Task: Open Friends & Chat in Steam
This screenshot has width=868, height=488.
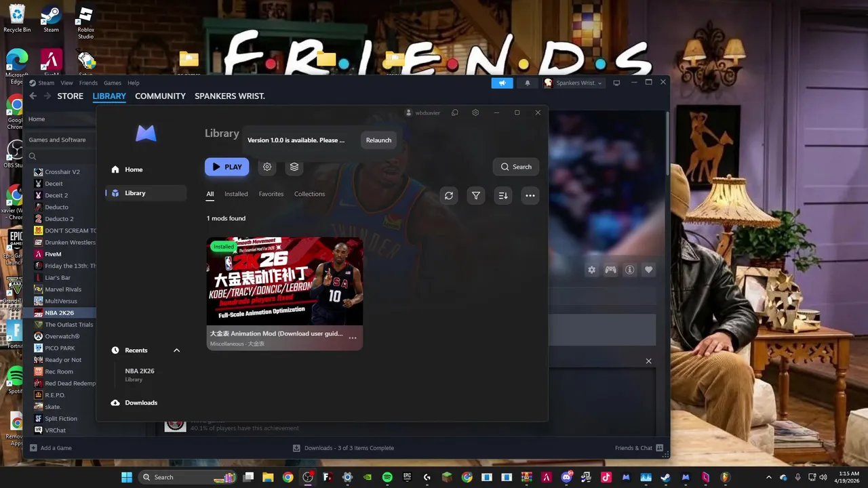Action: click(x=639, y=448)
